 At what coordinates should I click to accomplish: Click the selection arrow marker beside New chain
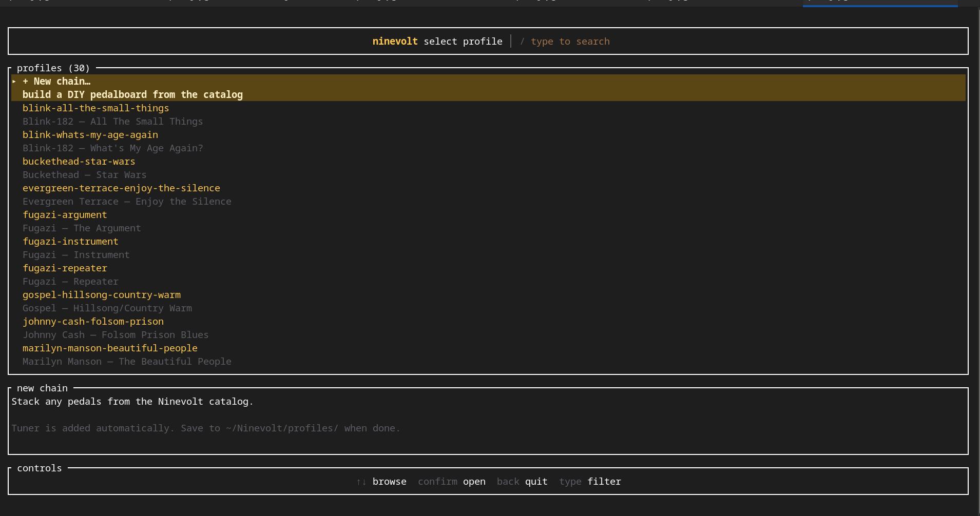[x=14, y=81]
